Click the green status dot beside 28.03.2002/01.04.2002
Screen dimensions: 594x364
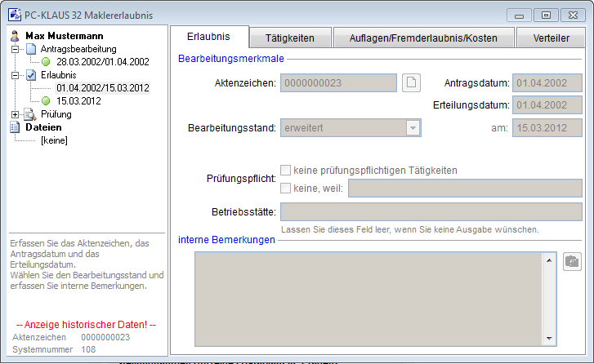click(47, 62)
